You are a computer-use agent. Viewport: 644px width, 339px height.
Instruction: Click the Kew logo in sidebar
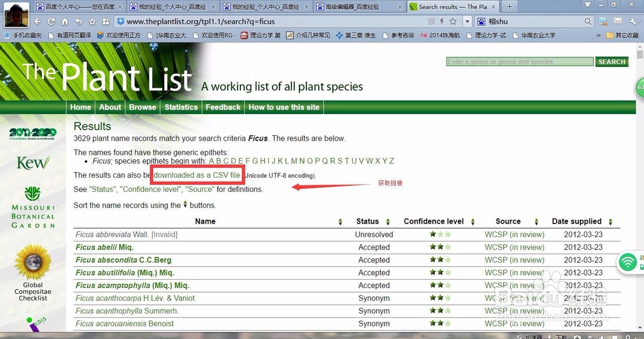click(33, 162)
